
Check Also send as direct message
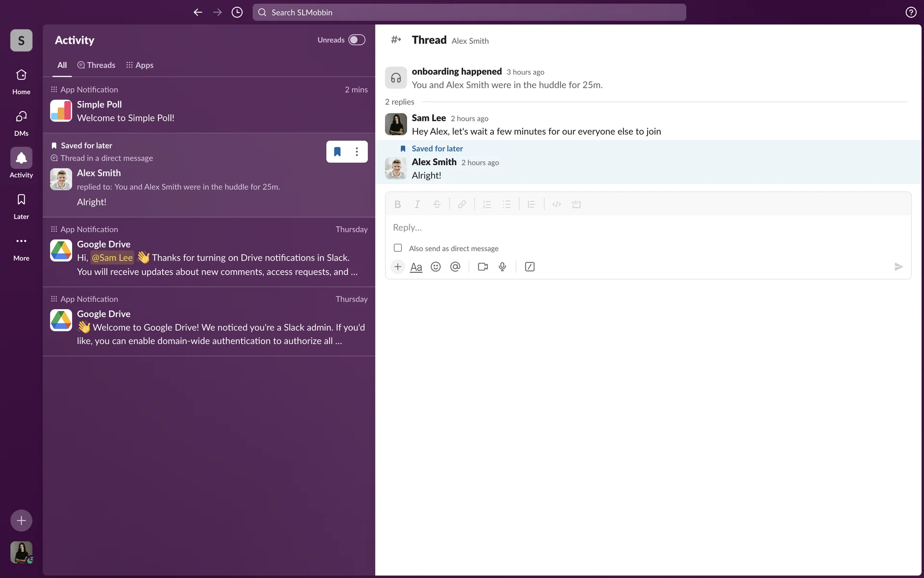[398, 248]
